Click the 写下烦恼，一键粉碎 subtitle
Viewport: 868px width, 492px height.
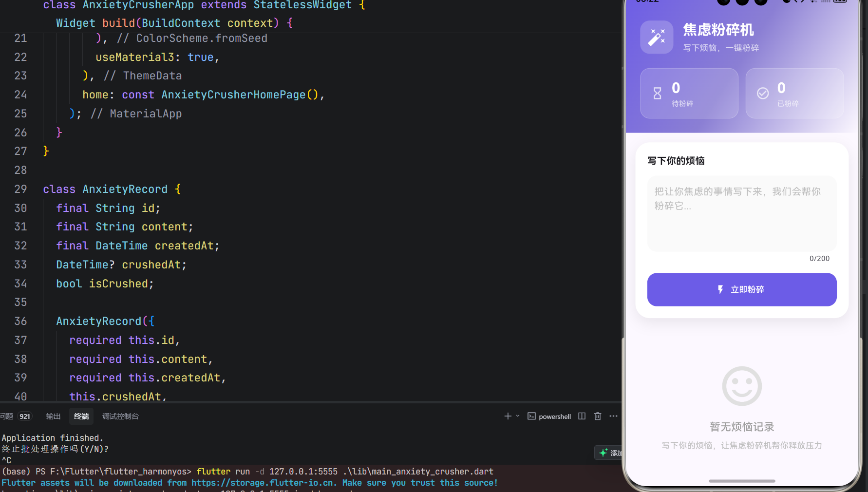coord(721,48)
